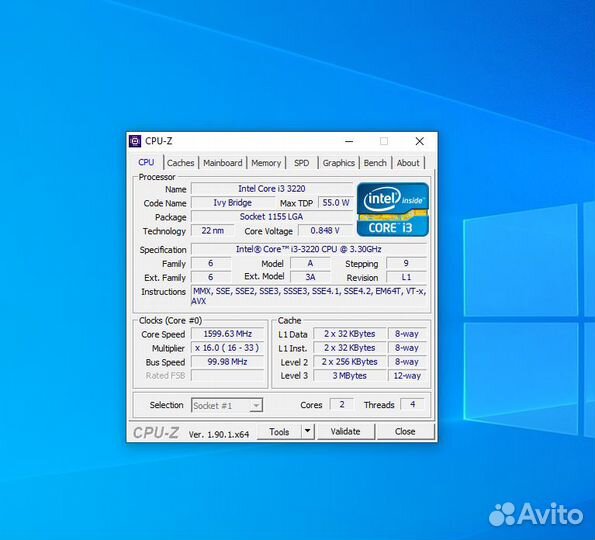This screenshot has width=595, height=540.
Task: Click the Intel Core i3 logo badge
Action: 393,210
